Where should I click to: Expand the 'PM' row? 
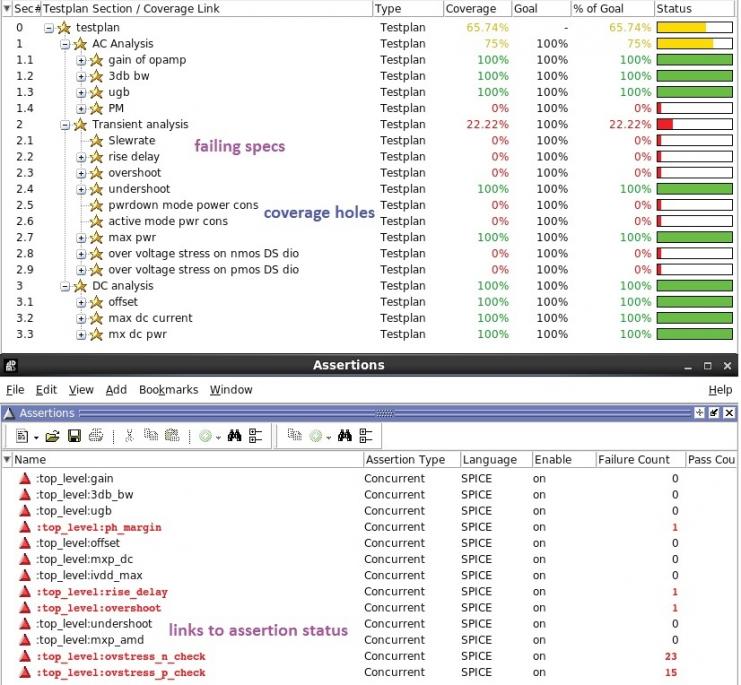pos(81,109)
